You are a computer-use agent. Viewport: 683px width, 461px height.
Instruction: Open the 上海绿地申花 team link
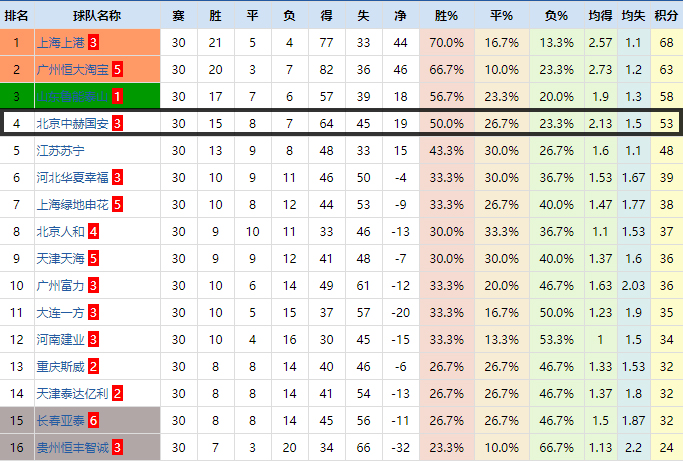click(x=72, y=205)
